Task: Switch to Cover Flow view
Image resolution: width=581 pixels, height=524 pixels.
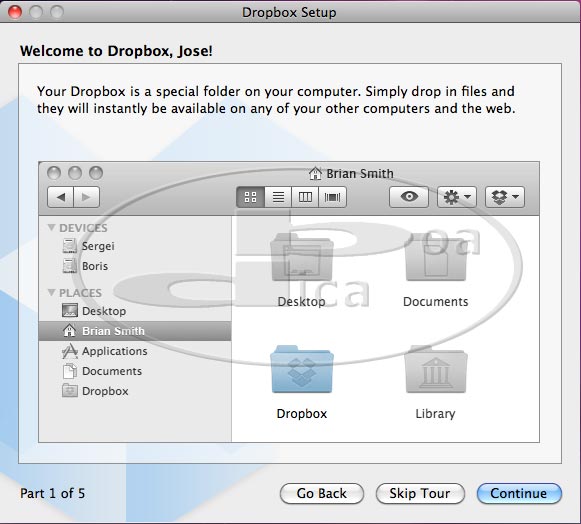Action: pos(332,197)
